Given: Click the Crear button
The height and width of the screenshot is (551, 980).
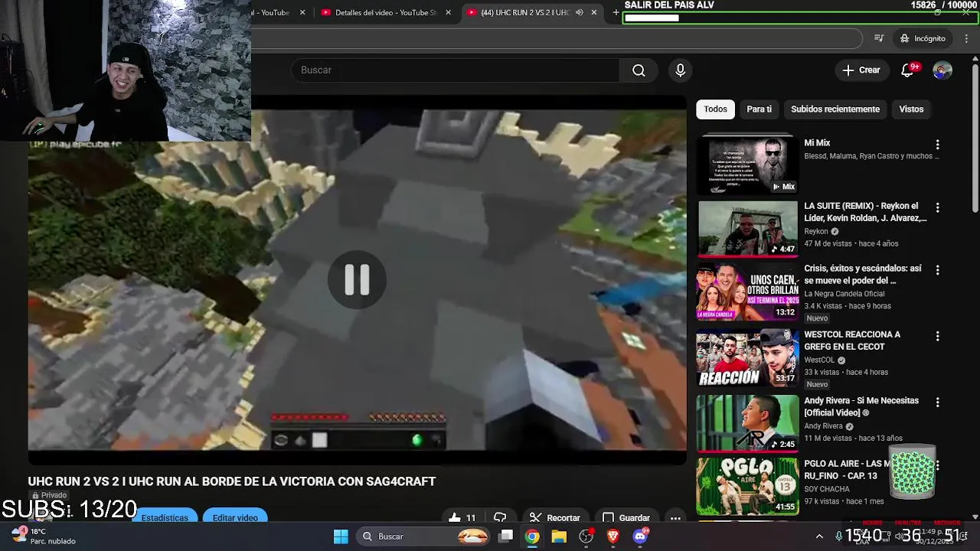Looking at the screenshot, I should pyautogui.click(x=862, y=70).
